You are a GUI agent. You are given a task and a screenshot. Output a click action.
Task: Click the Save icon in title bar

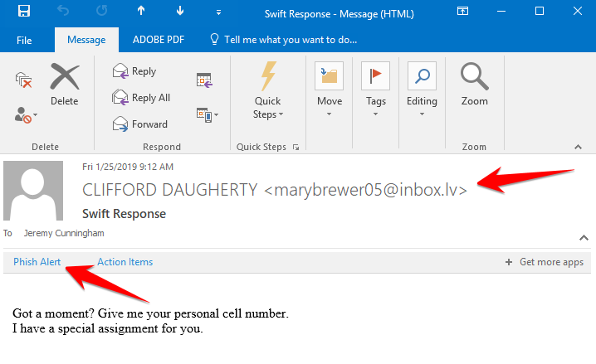click(23, 12)
